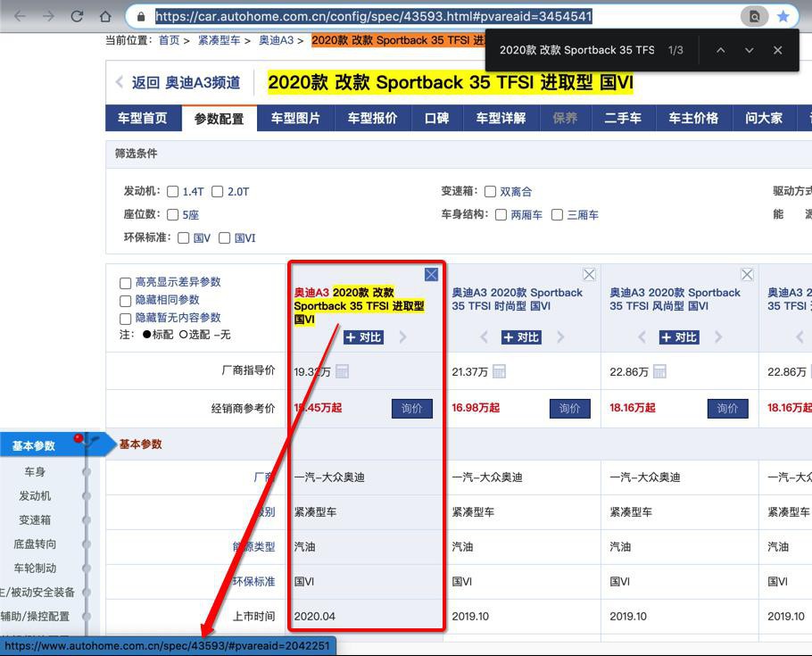Jump to the next find result
Image resolution: width=812 pixels, height=656 pixels.
749,50
